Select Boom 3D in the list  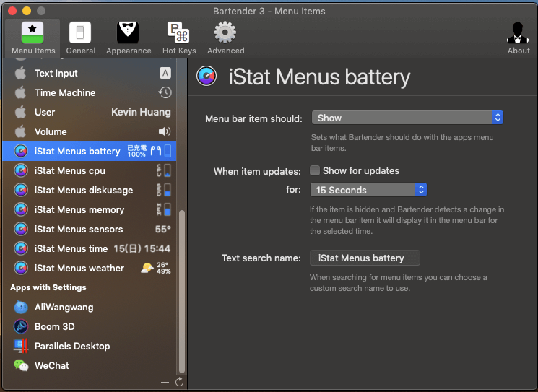90,326
